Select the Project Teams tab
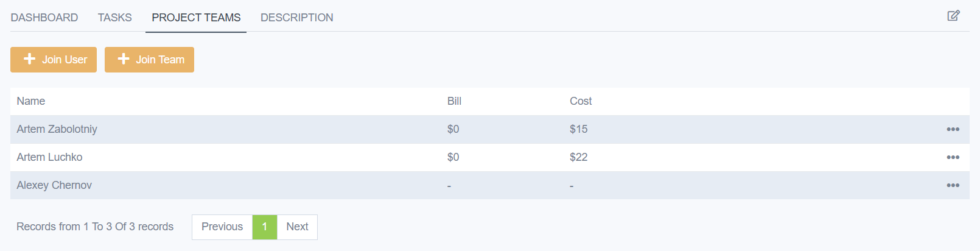The width and height of the screenshot is (980, 251). pos(196,18)
